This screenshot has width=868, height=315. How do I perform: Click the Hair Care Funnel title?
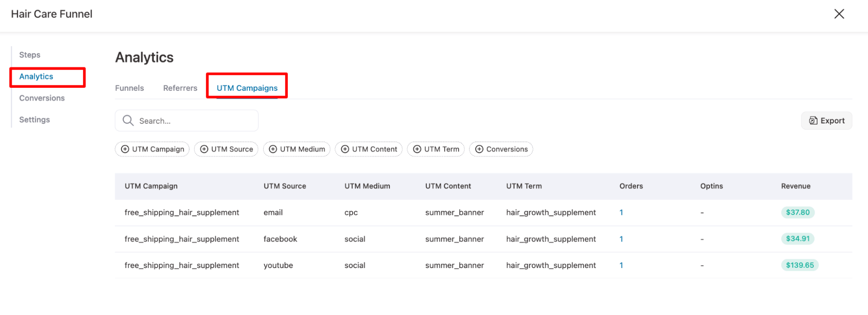[x=52, y=14]
